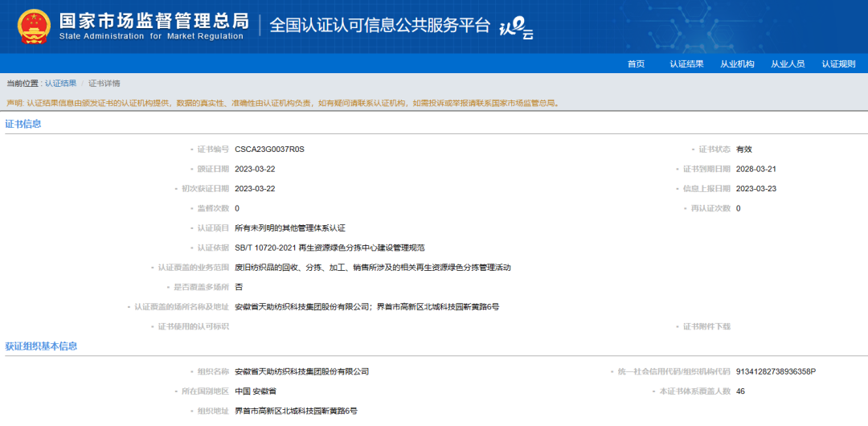
Task: Click the 再认证次数 label
Action: pyautogui.click(x=710, y=208)
